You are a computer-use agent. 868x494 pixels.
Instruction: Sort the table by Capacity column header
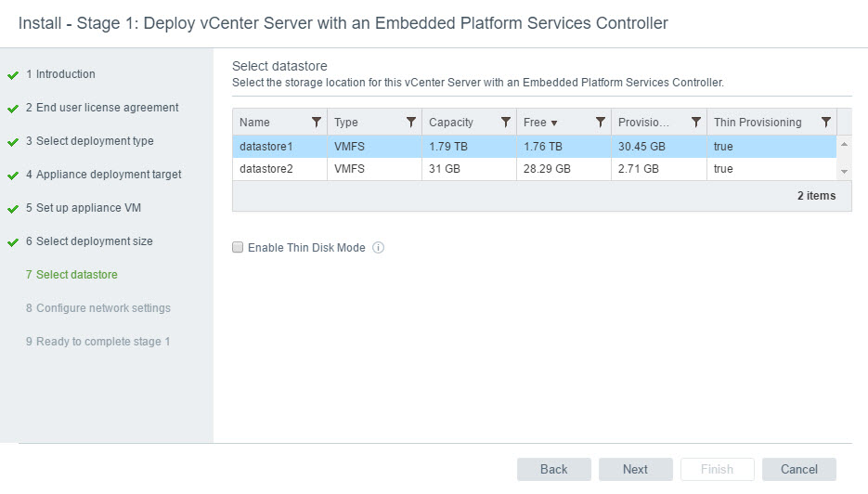coord(451,123)
